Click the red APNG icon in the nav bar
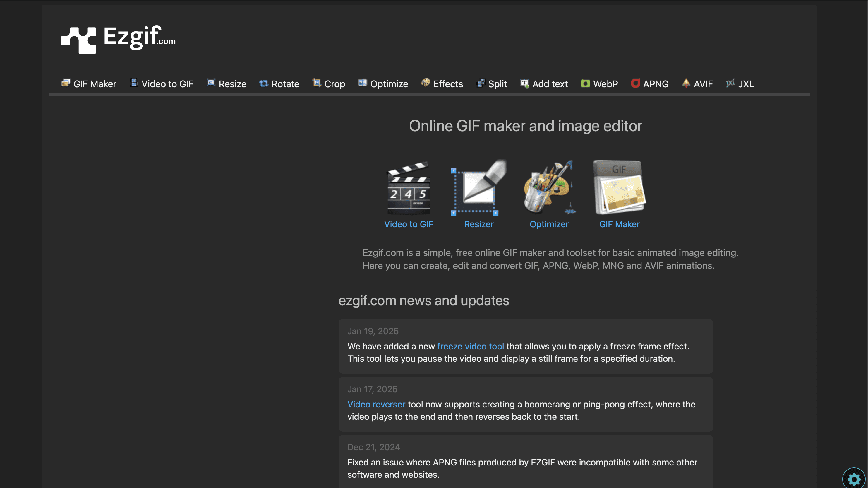 pos(636,83)
